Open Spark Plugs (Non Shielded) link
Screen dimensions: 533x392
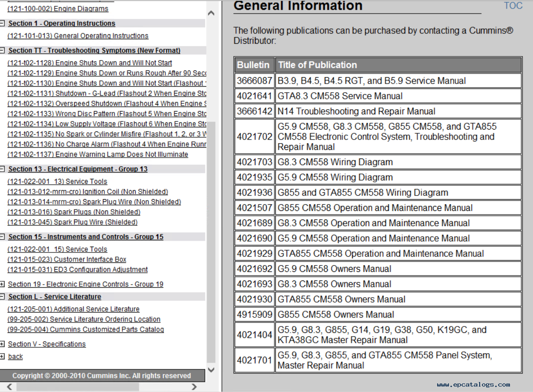click(x=74, y=212)
